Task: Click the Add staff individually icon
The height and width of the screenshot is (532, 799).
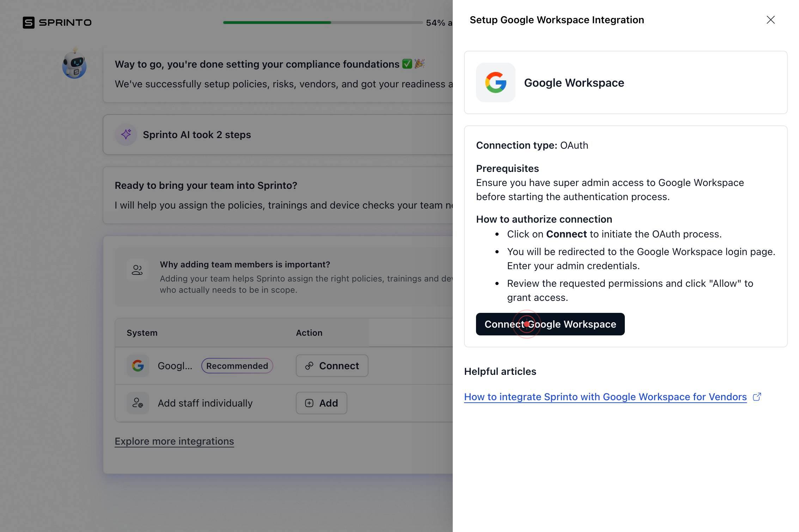Action: pyautogui.click(x=138, y=403)
